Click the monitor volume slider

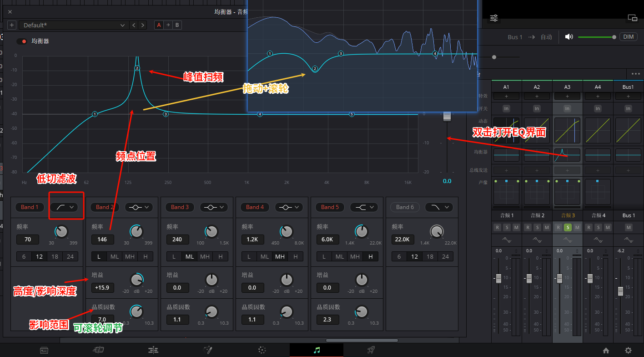click(597, 37)
